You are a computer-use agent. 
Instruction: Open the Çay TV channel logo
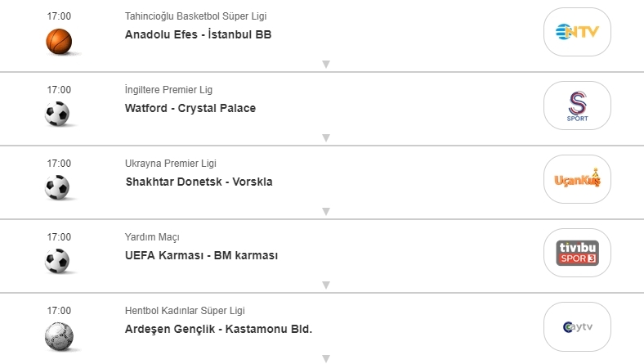pyautogui.click(x=577, y=326)
